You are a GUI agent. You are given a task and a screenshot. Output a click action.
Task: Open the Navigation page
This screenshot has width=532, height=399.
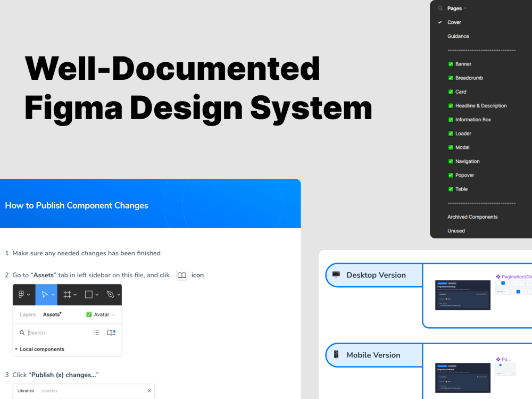(467, 161)
